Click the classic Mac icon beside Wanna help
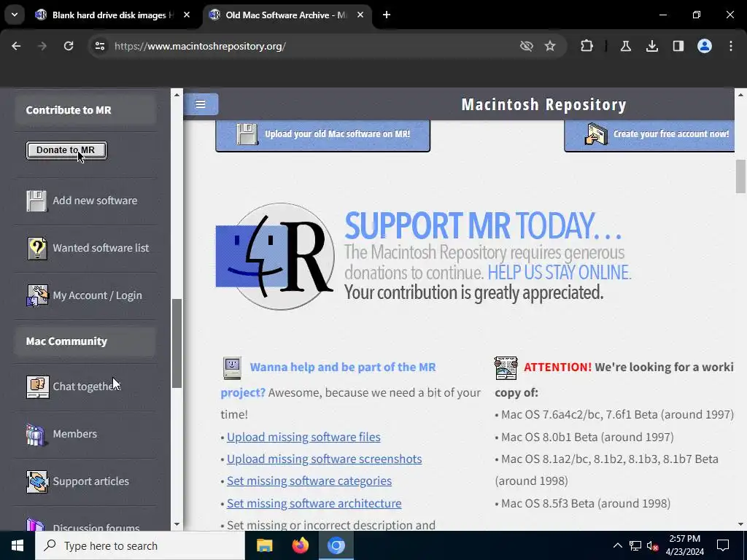This screenshot has width=747, height=560. [x=233, y=367]
